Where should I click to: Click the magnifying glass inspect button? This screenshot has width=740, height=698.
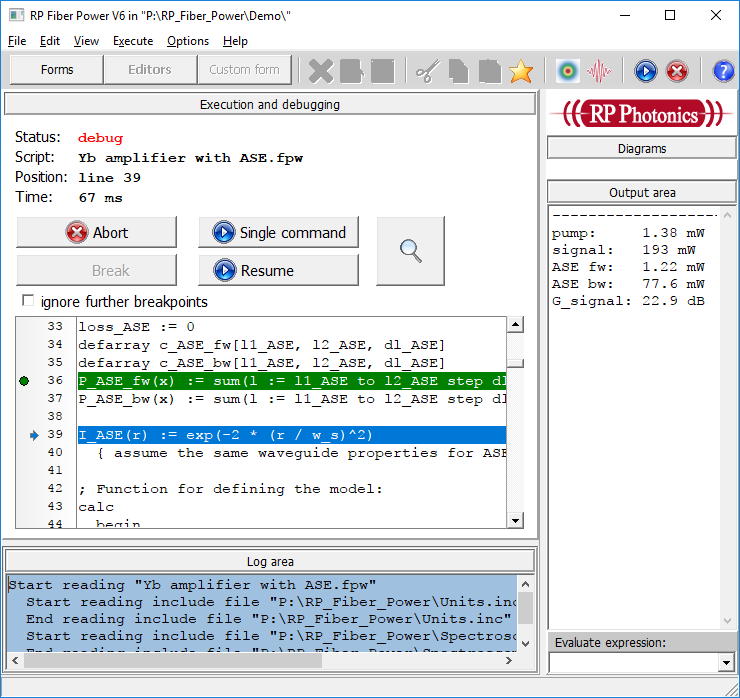coord(411,251)
